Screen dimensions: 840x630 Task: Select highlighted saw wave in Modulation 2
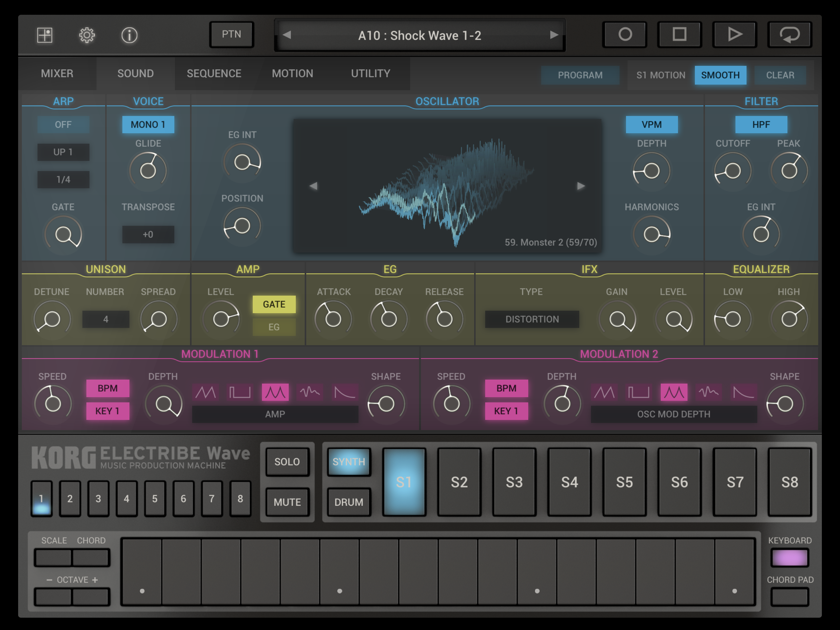674,392
